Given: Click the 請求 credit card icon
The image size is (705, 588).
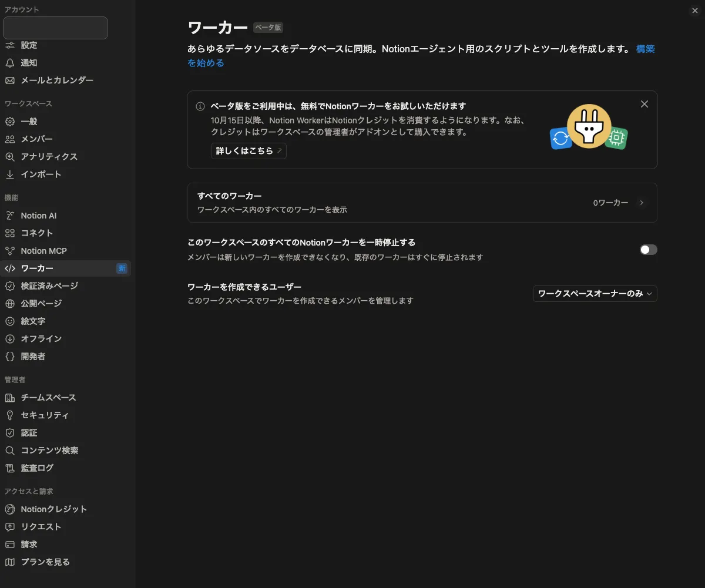Looking at the screenshot, I should [10, 545].
